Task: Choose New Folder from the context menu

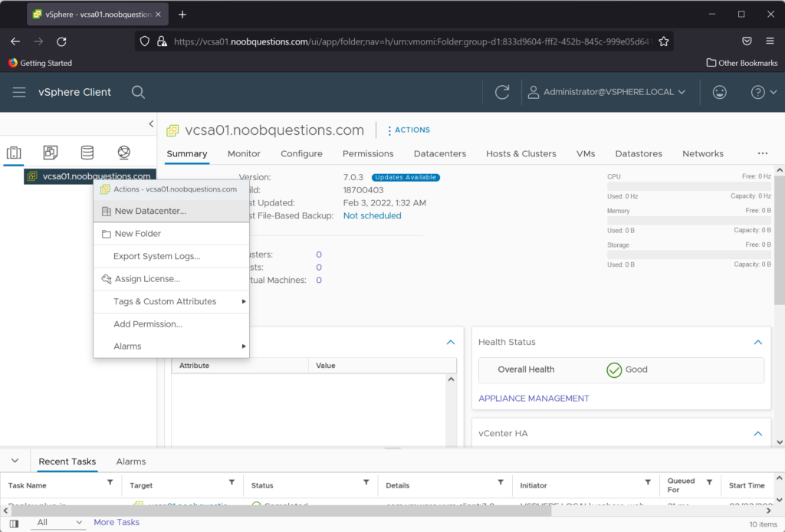Action: tap(171, 234)
